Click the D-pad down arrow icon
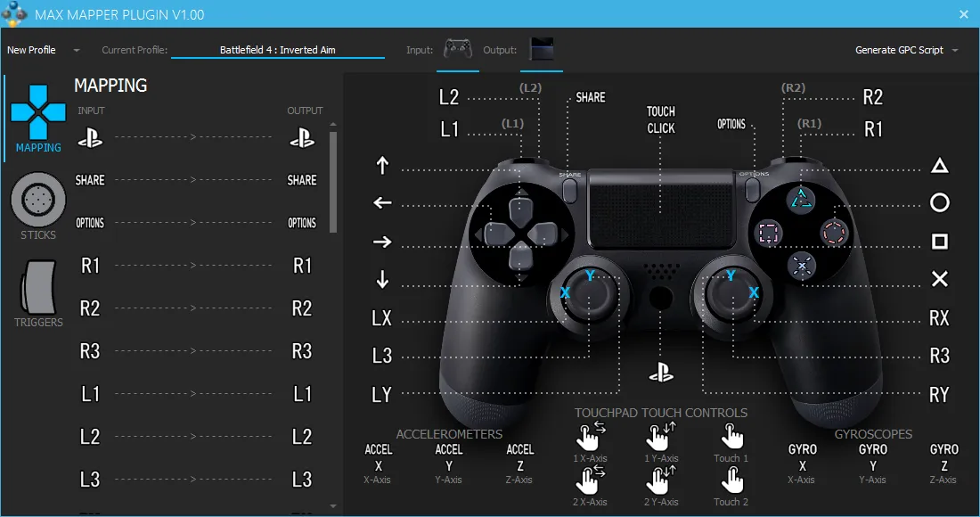Image resolution: width=980 pixels, height=517 pixels. pos(382,279)
